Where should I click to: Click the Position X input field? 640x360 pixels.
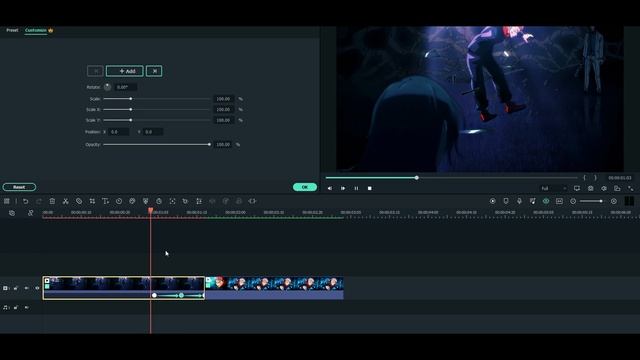click(119, 132)
